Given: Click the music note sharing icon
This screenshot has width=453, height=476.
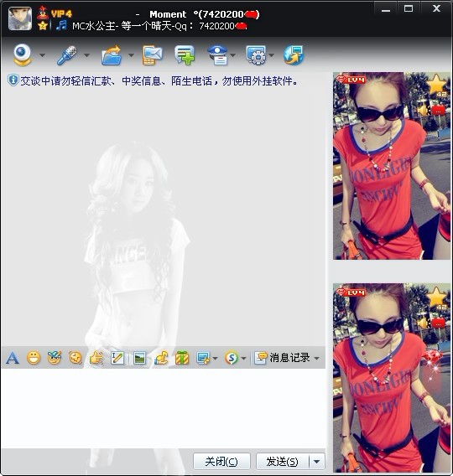Looking at the screenshot, I should tap(161, 358).
